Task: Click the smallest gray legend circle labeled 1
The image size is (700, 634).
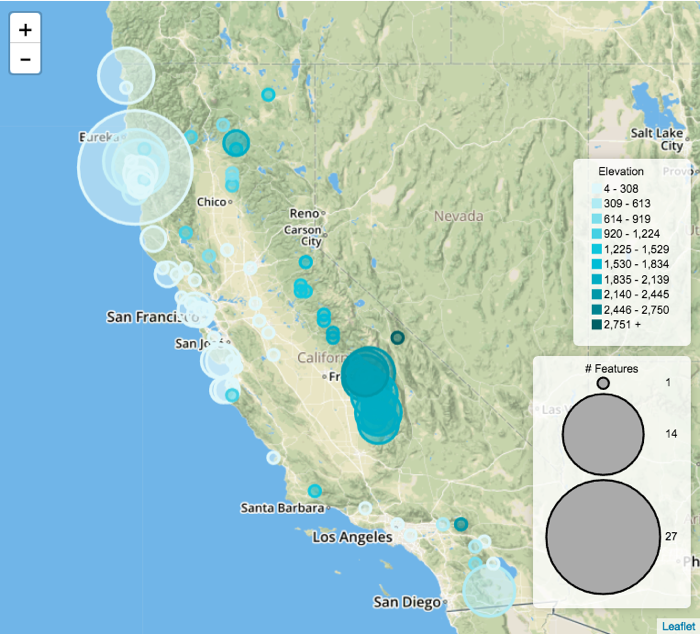Action: click(603, 383)
